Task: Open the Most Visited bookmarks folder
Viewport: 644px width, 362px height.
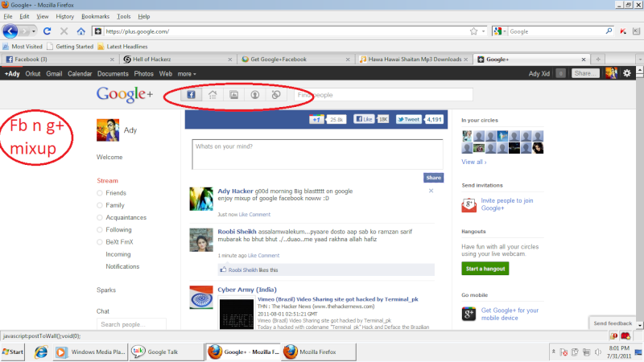Action: pyautogui.click(x=23, y=47)
